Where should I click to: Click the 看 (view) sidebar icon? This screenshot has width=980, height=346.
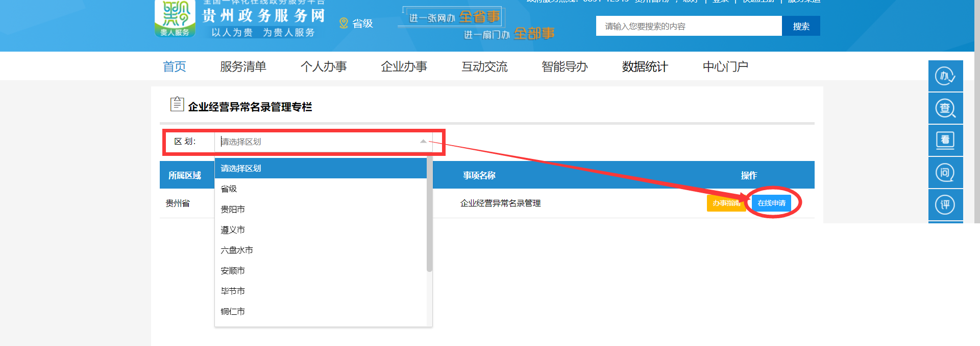point(945,140)
